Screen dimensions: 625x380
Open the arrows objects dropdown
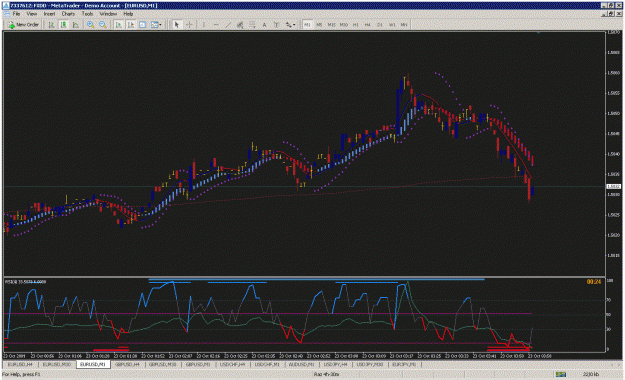(x=290, y=25)
